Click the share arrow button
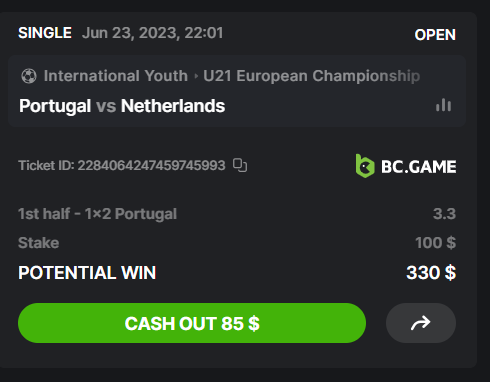The width and height of the screenshot is (490, 382). pos(421,323)
